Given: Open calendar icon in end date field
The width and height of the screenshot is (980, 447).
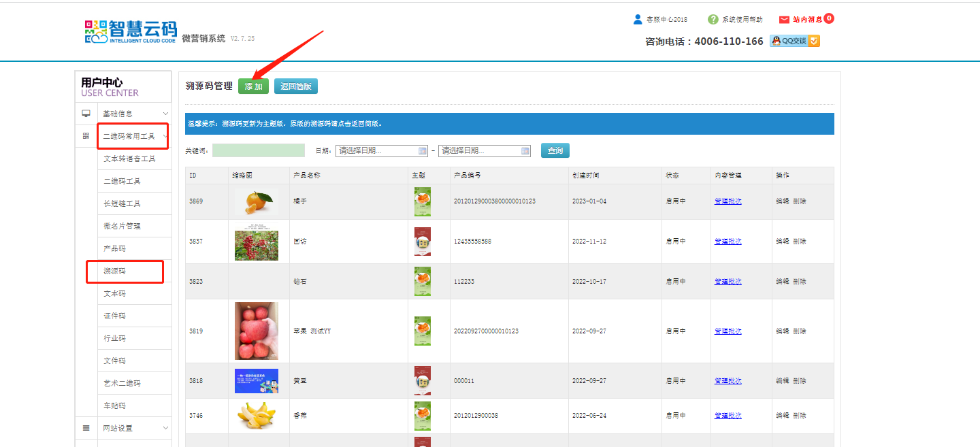Looking at the screenshot, I should pos(525,151).
